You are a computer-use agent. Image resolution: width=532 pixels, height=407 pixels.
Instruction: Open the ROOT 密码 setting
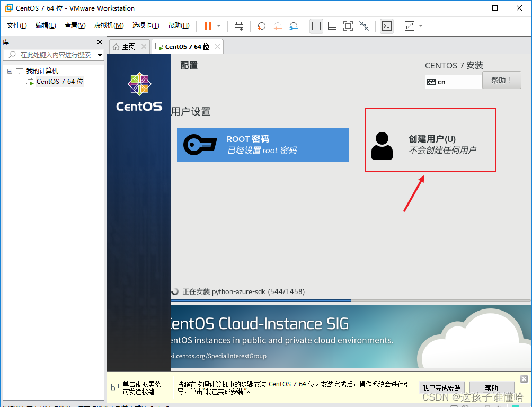coord(263,145)
